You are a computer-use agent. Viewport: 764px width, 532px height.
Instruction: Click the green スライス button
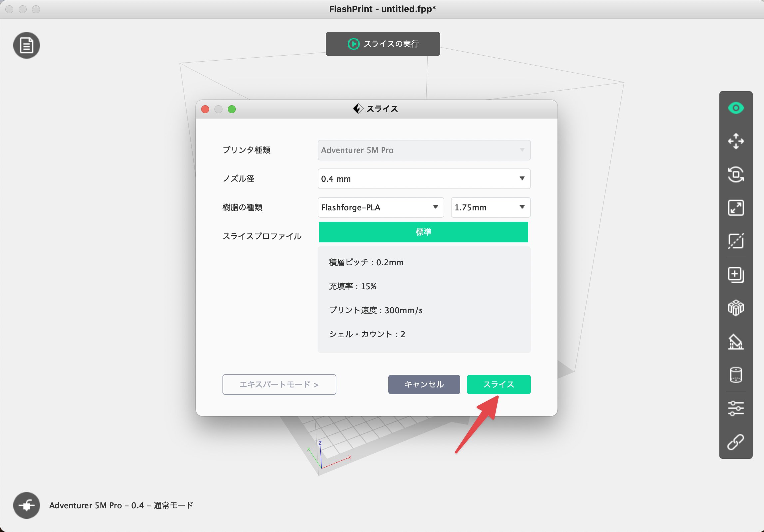(499, 385)
